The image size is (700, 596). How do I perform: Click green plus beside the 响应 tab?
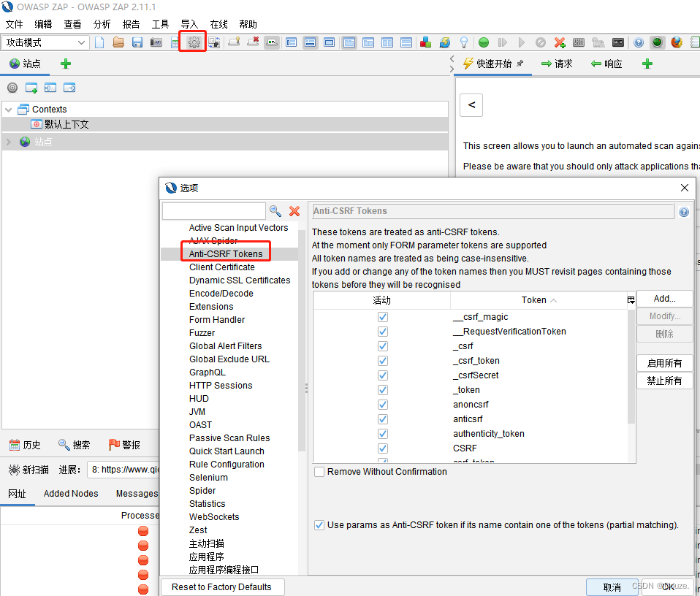647,64
